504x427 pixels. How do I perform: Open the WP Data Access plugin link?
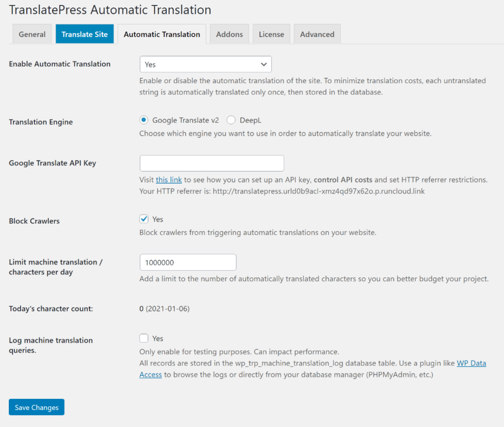[x=471, y=363]
